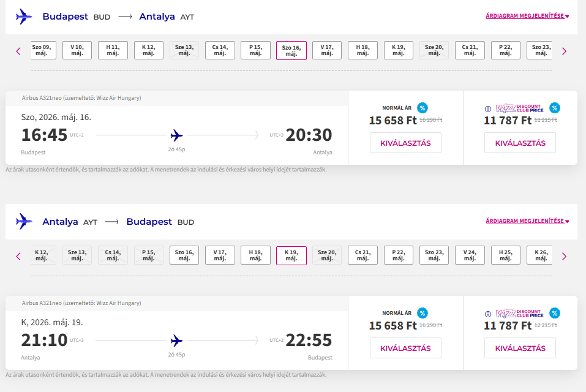
Task: Click info icon beside return Wizz Discount Club
Action: [488, 314]
